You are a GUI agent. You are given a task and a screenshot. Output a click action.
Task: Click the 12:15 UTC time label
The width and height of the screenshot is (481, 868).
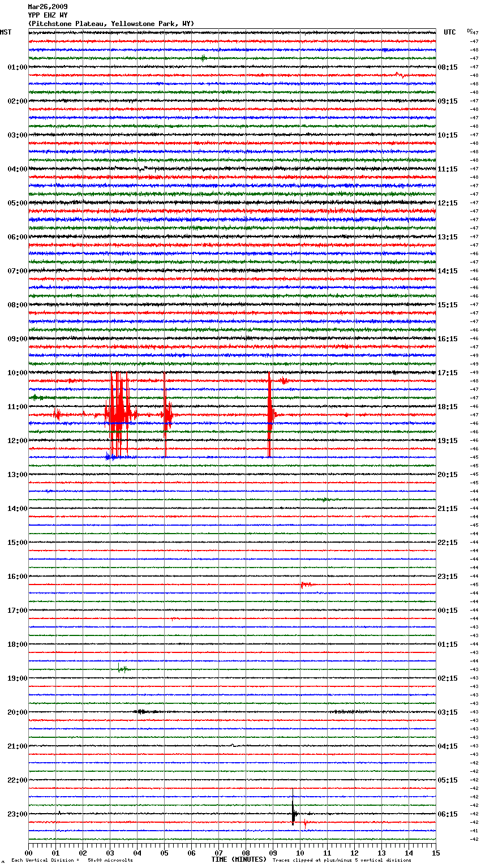click(x=448, y=203)
